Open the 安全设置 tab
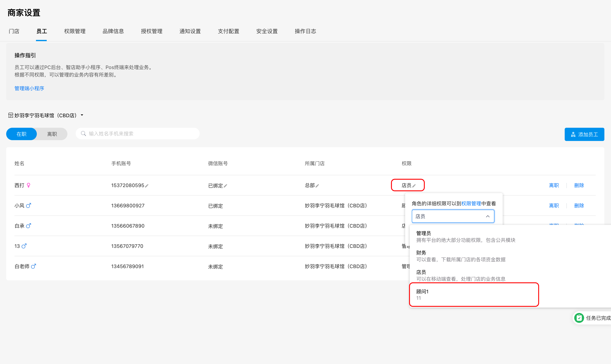The image size is (611, 364). pos(267,31)
